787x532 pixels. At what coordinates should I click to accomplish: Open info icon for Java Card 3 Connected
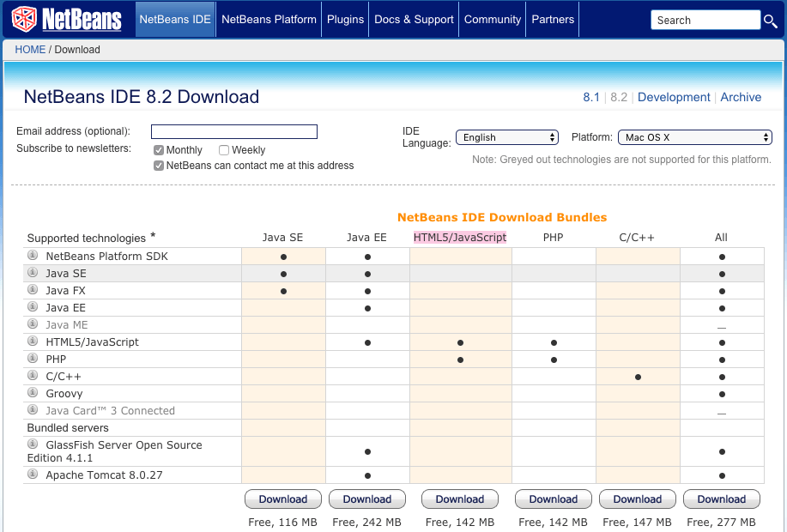pyautogui.click(x=33, y=409)
